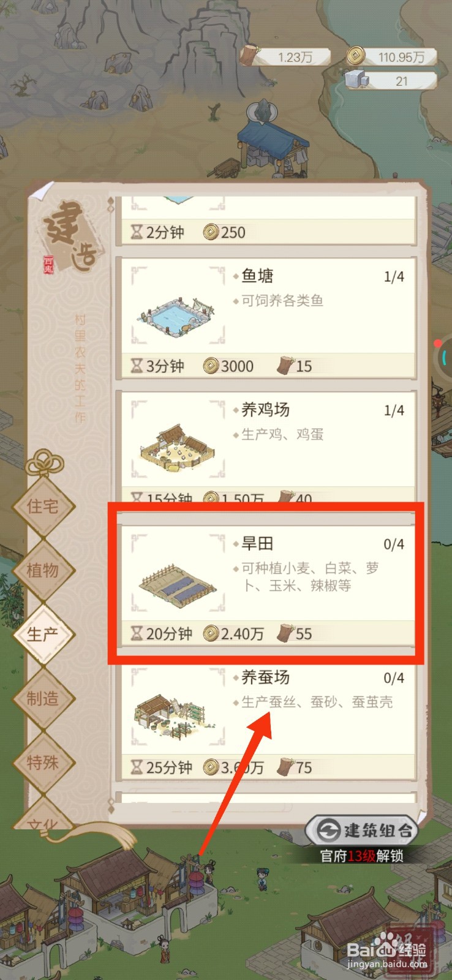Open the partially visible 文化 culture tab
The height and width of the screenshot is (980, 452).
[x=43, y=818]
